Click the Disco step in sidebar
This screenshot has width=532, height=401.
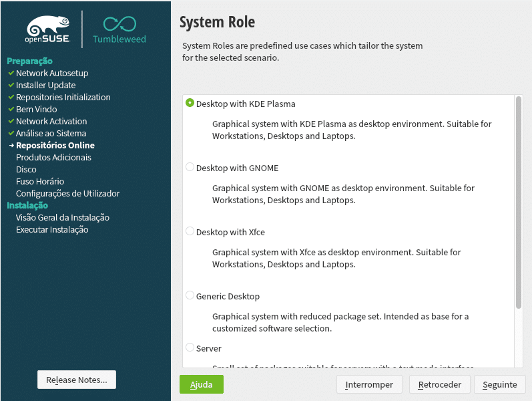point(26,169)
